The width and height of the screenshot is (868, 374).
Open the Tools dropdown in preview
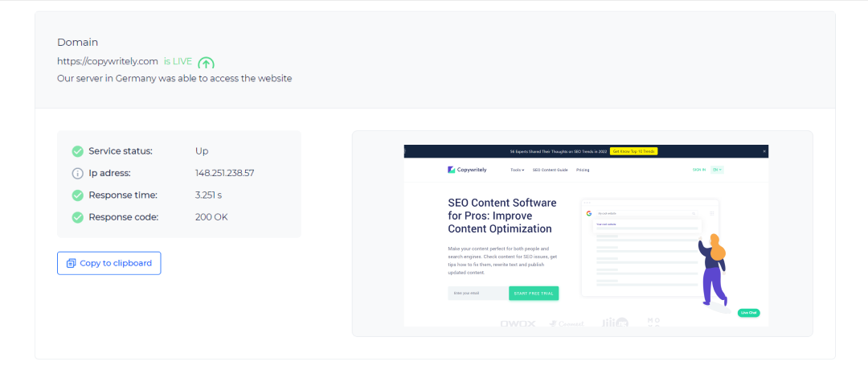point(517,170)
